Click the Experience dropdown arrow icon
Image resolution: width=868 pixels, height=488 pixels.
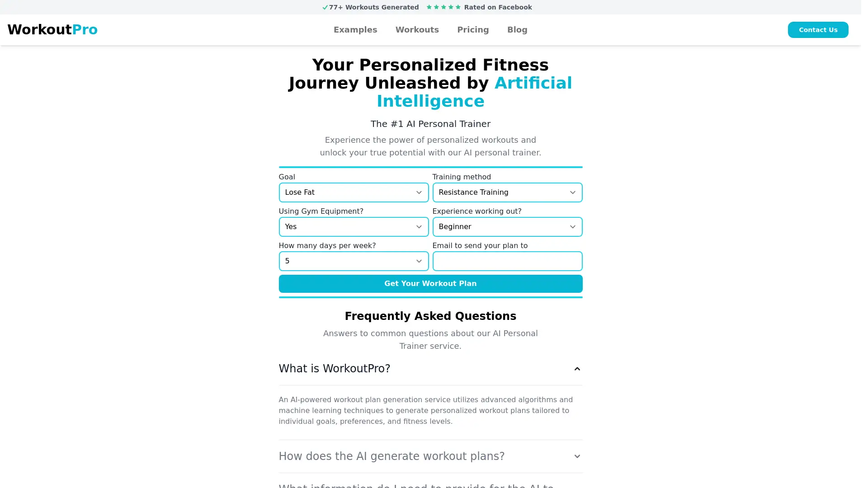coord(572,227)
